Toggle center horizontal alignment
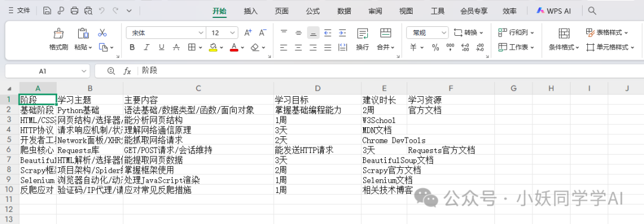 tap(299, 47)
